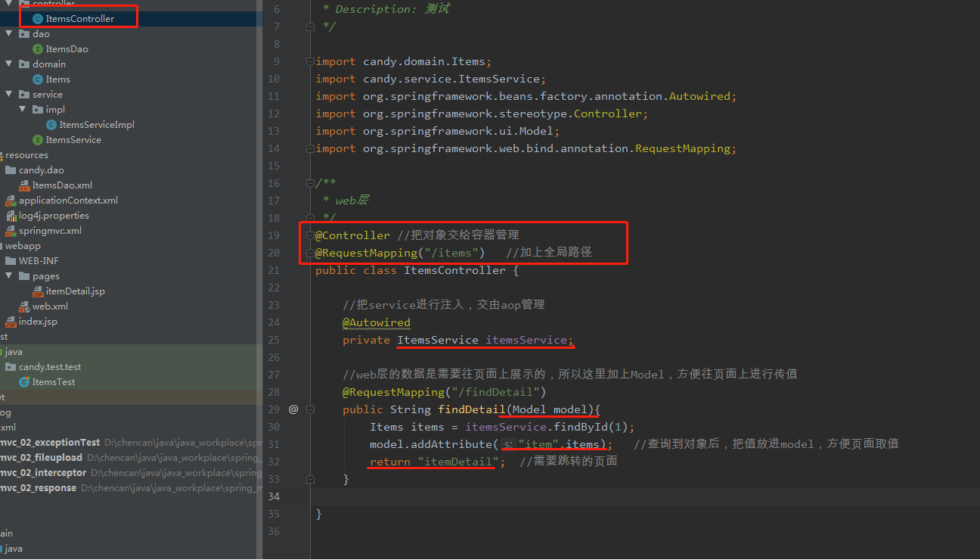
Task: Collapse the pages folder tree arrow
Action: [x=8, y=276]
